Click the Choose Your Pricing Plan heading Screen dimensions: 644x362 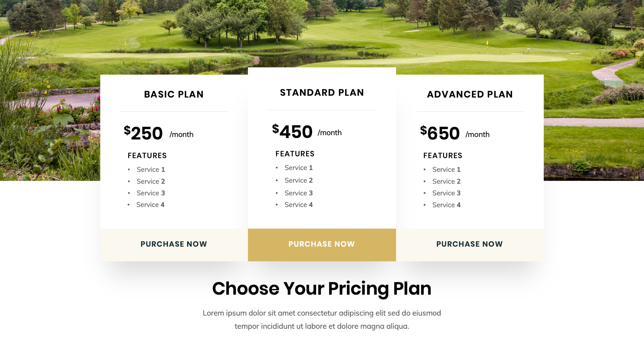322,288
